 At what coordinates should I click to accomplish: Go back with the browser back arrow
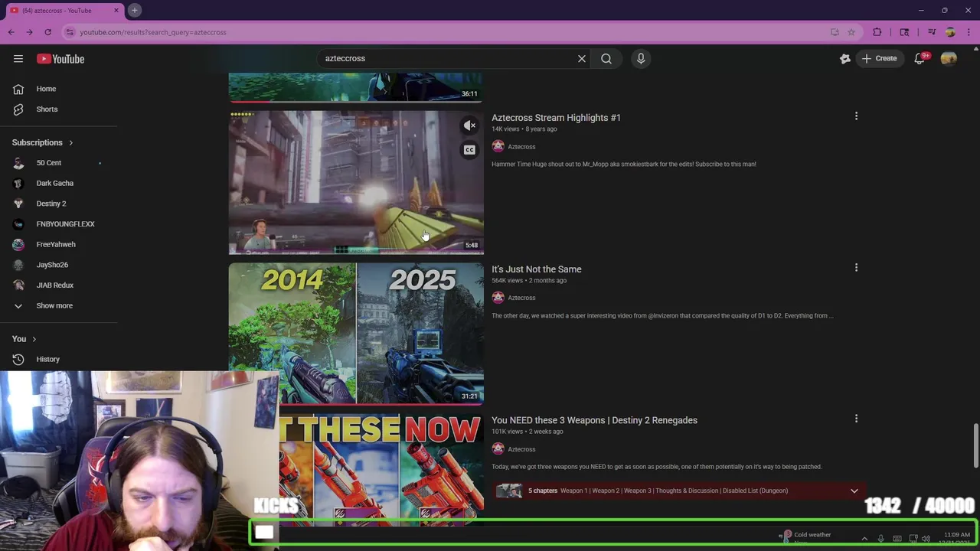pyautogui.click(x=11, y=32)
